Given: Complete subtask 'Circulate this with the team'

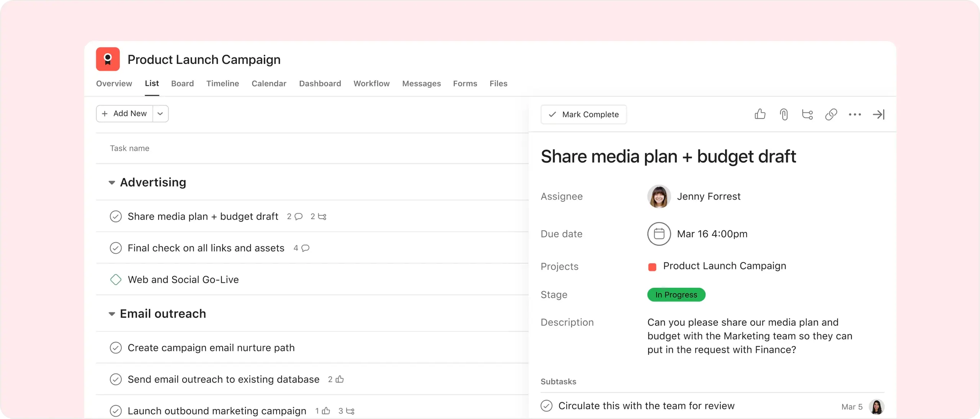Looking at the screenshot, I should 546,406.
